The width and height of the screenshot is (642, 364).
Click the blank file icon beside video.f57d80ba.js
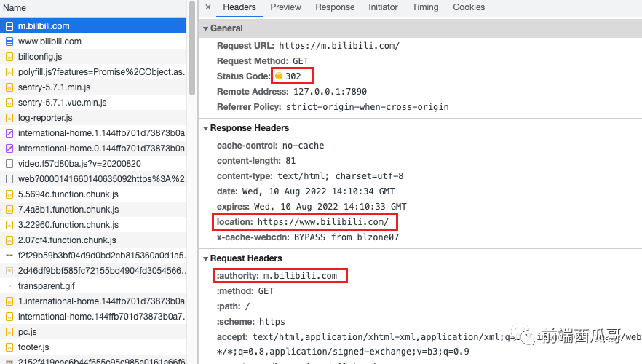click(9, 164)
